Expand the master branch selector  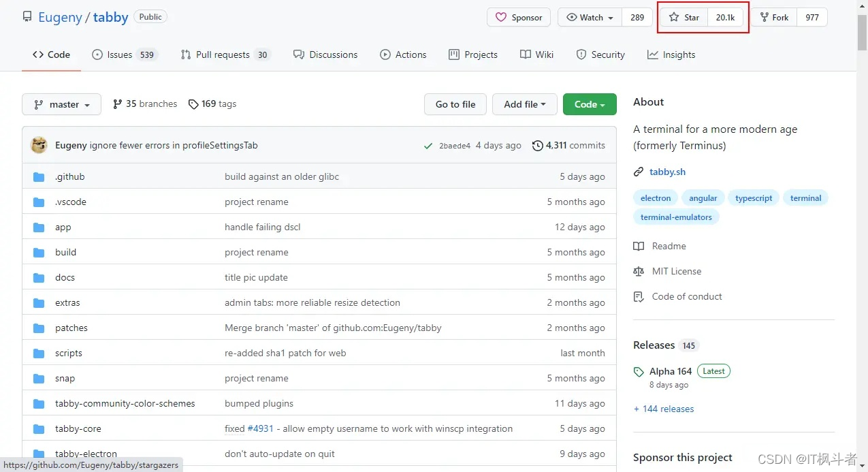[62, 104]
